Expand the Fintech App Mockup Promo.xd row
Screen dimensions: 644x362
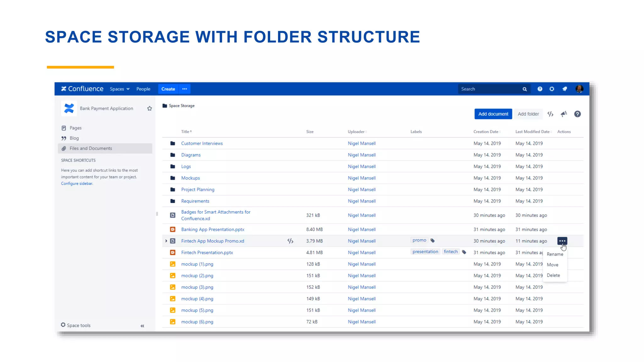tap(166, 241)
